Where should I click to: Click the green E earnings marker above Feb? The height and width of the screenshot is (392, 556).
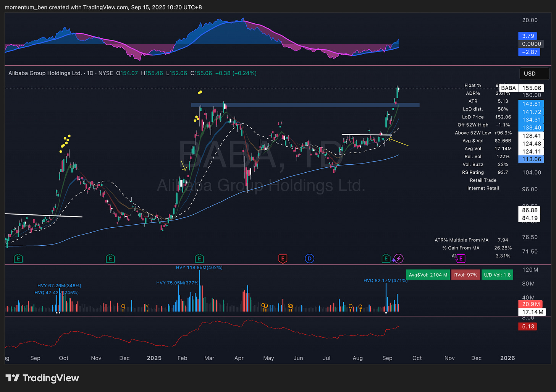(199, 259)
